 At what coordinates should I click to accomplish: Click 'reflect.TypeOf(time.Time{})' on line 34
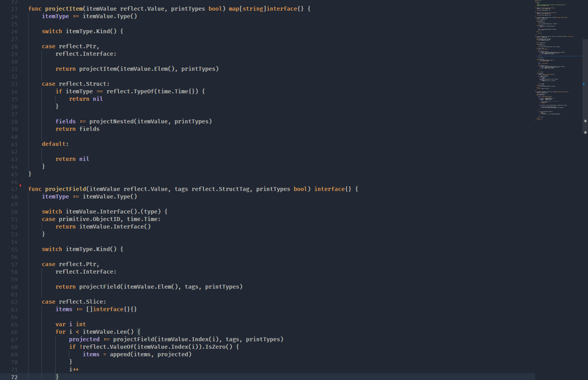pos(152,91)
